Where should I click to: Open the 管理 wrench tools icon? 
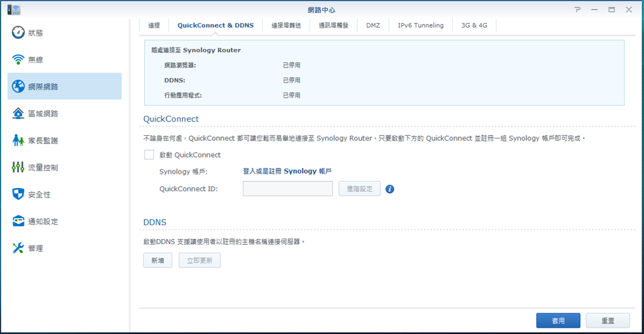coord(18,248)
